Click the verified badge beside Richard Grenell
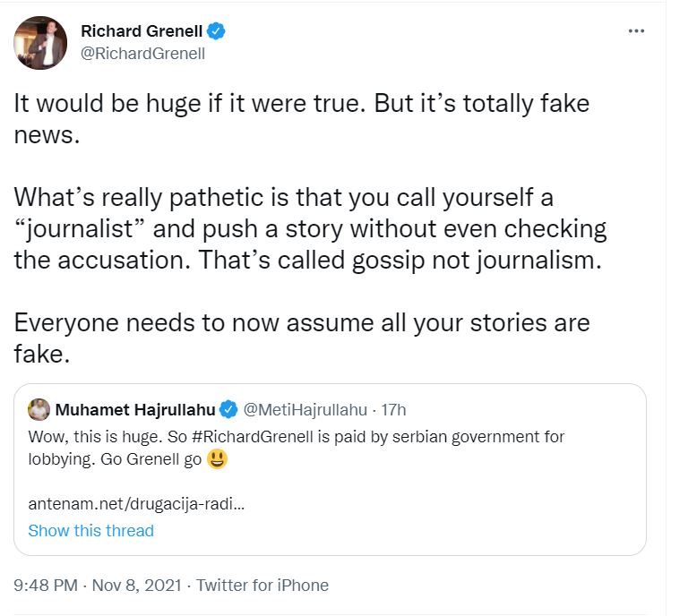The width and height of the screenshot is (697, 616). [216, 31]
